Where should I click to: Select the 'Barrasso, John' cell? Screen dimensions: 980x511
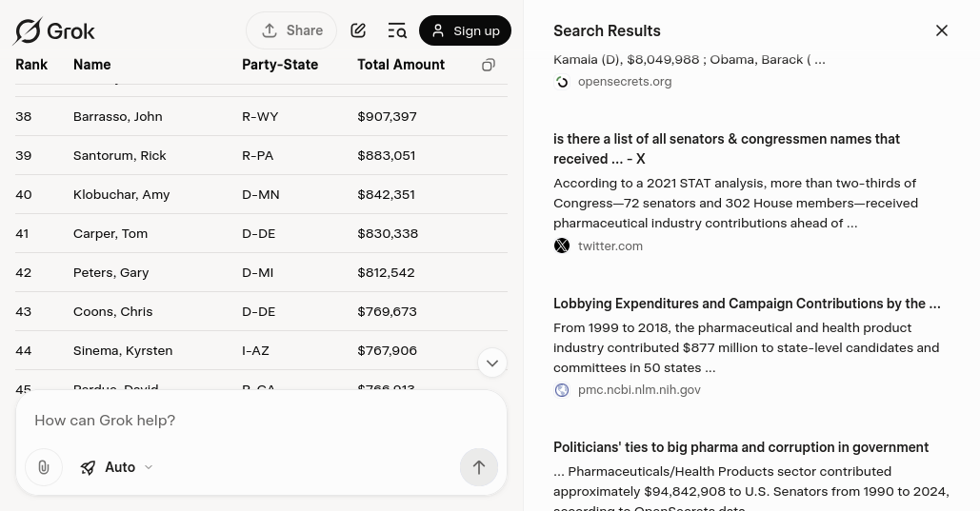[117, 117]
